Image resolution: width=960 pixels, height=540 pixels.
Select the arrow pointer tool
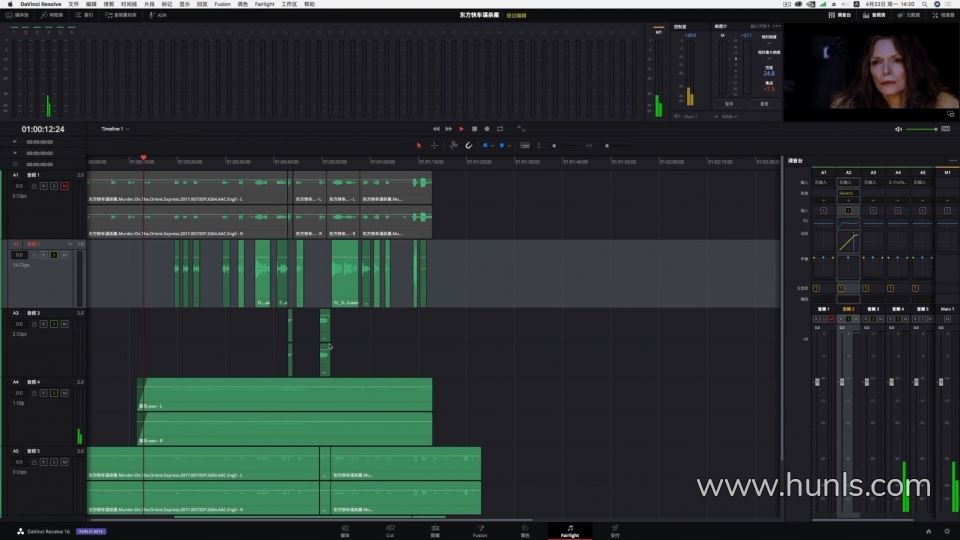[419, 145]
